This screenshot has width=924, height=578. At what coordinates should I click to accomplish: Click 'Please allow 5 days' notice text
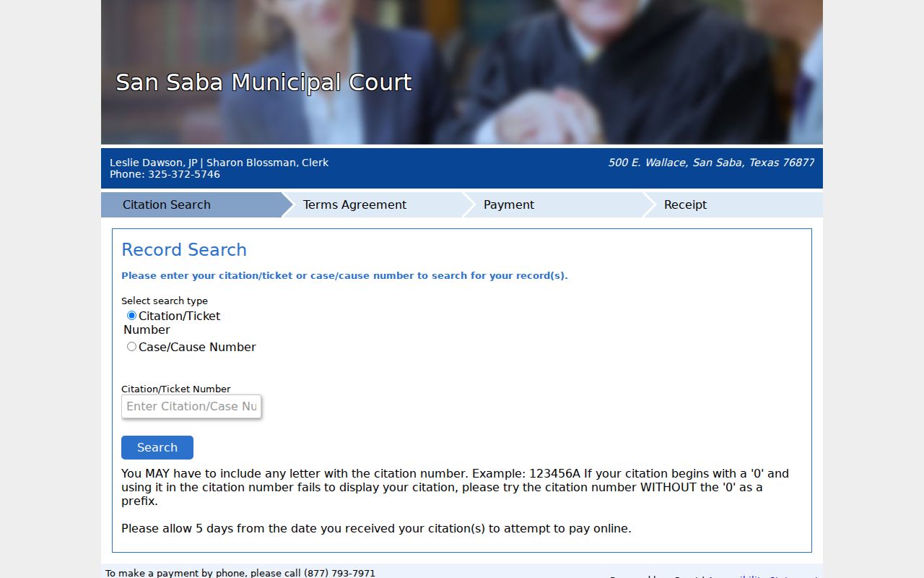click(x=376, y=528)
